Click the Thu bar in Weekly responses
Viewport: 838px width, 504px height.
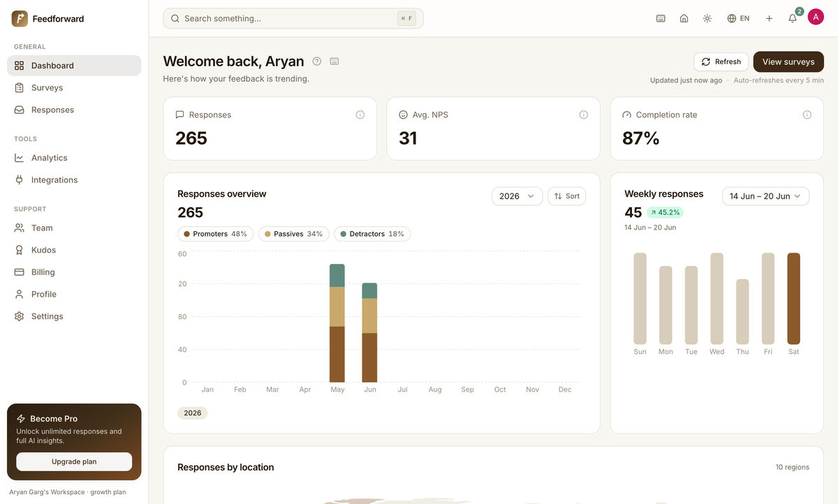[742, 312]
